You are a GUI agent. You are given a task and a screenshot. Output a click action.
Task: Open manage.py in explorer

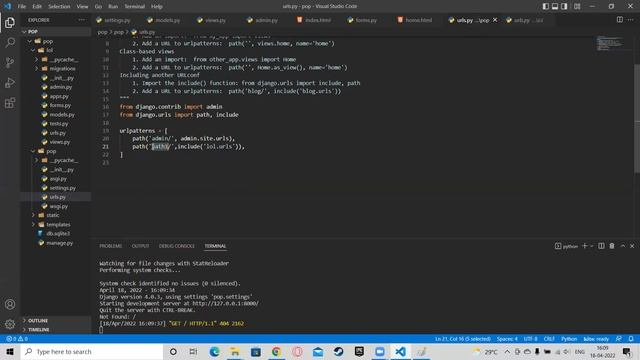pos(56,243)
